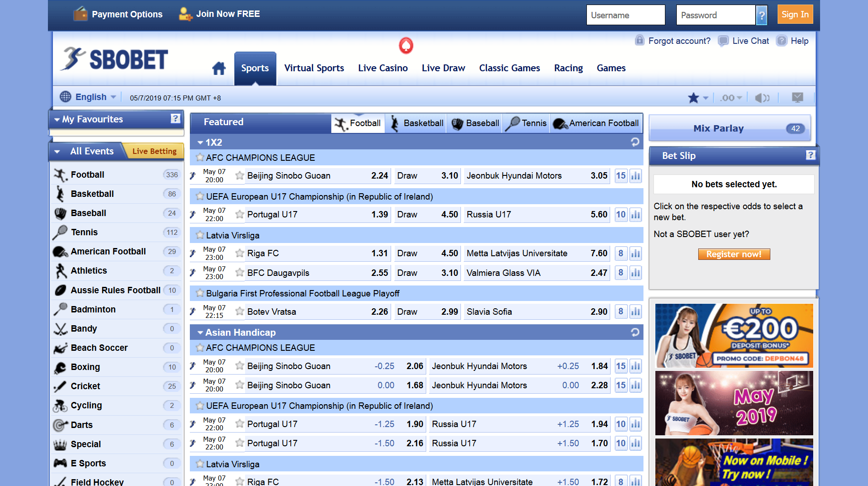Star the Portugal U17 1X2 match
Viewport: 868px width, 486px height.
click(x=240, y=214)
